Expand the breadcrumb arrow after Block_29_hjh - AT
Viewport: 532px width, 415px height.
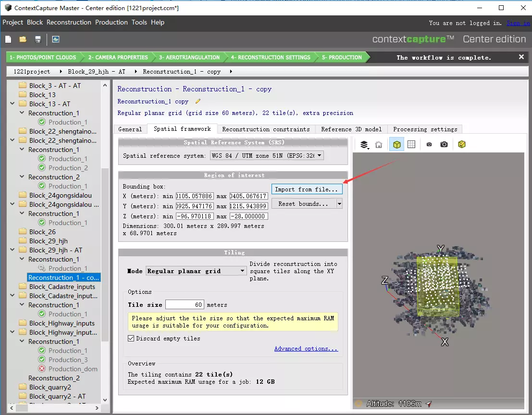(136, 71)
